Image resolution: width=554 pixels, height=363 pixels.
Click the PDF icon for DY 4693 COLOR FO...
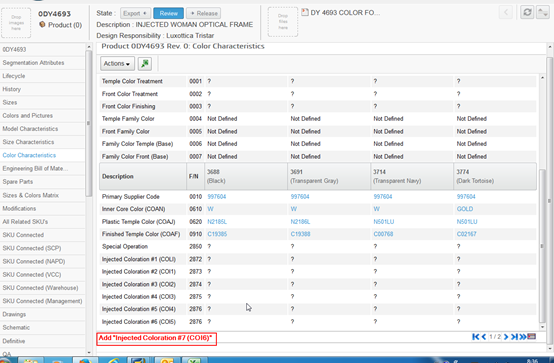point(305,12)
